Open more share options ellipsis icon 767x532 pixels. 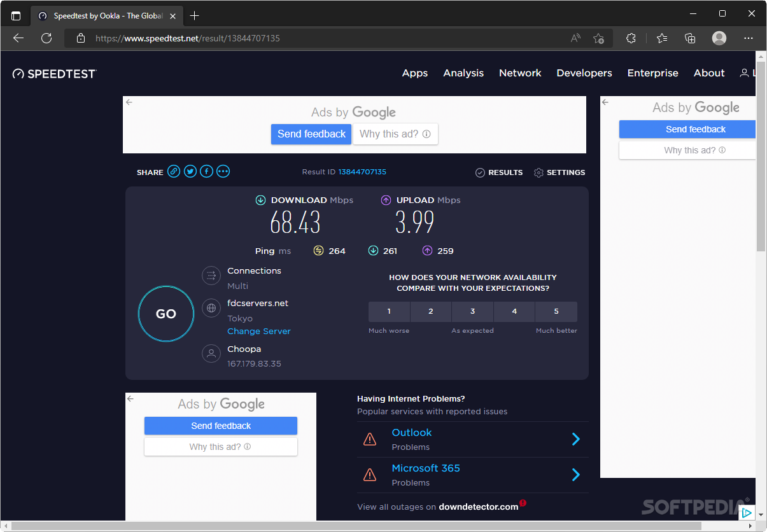pos(223,171)
